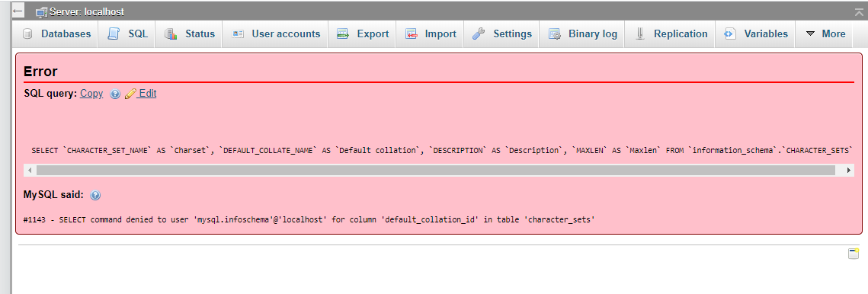Click the query box right scroll arrow
The width and height of the screenshot is (868, 294).
coord(850,171)
